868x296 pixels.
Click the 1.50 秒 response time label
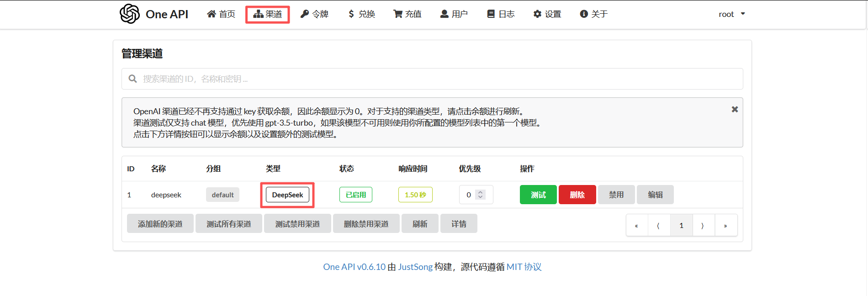point(415,195)
